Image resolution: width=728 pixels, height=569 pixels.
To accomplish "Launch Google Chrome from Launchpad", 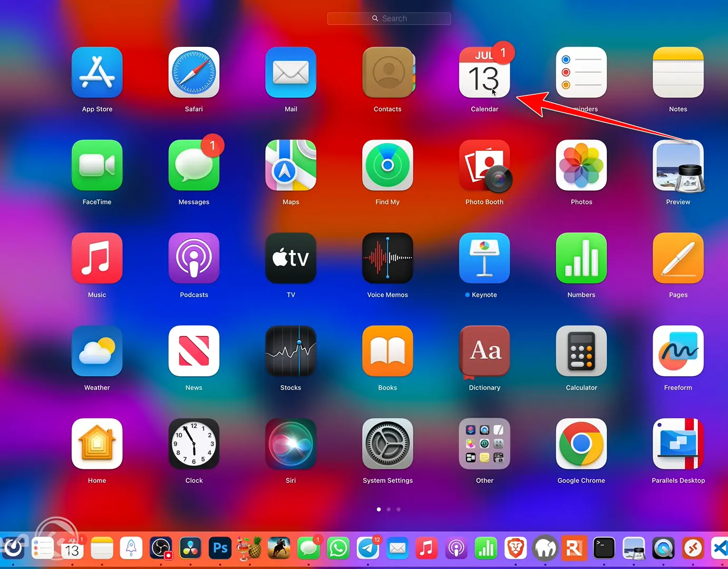I will [581, 443].
